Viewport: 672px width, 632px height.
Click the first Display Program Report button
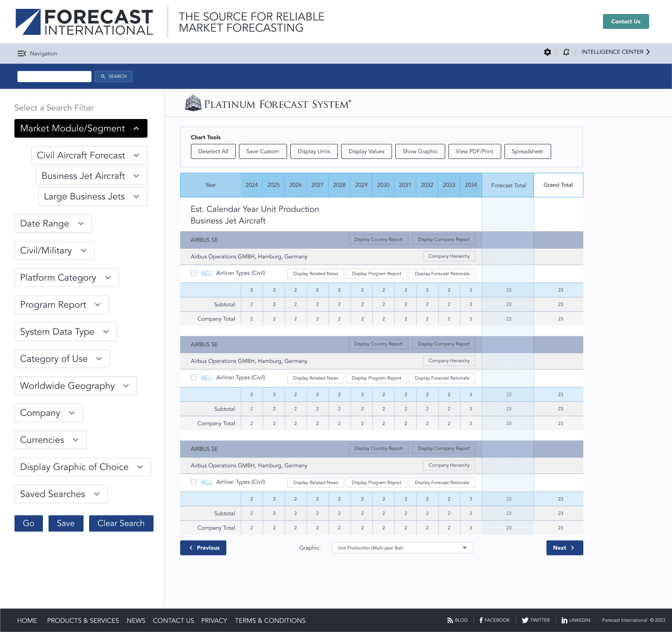pyautogui.click(x=377, y=274)
